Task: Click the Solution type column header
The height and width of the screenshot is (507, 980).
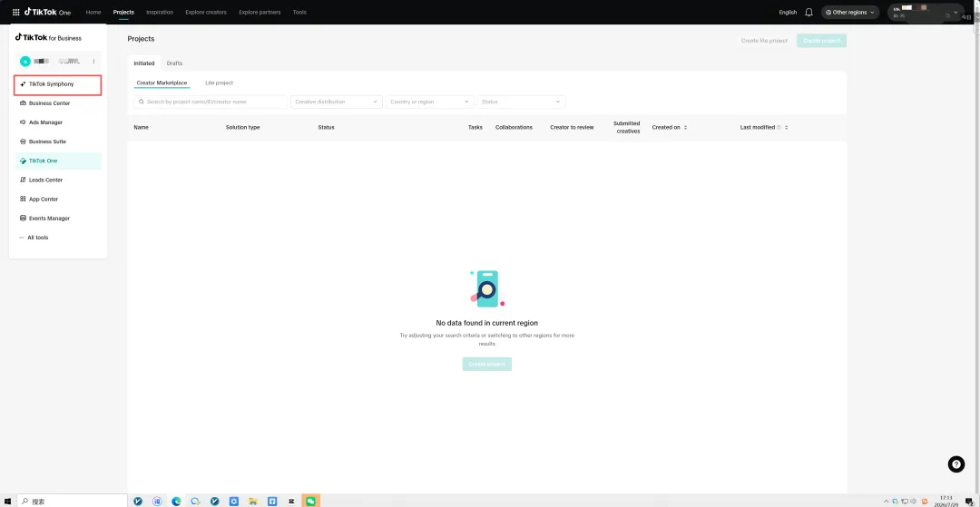Action: coord(242,127)
